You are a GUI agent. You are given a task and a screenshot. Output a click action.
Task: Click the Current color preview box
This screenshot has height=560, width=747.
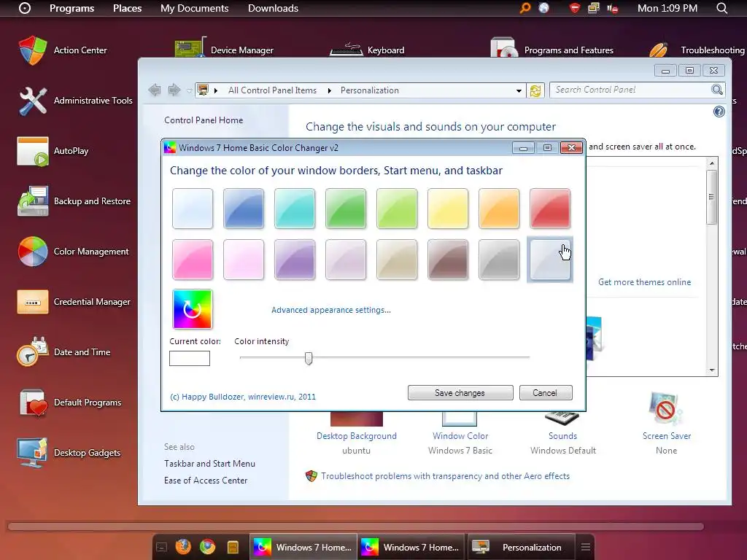[x=190, y=358]
